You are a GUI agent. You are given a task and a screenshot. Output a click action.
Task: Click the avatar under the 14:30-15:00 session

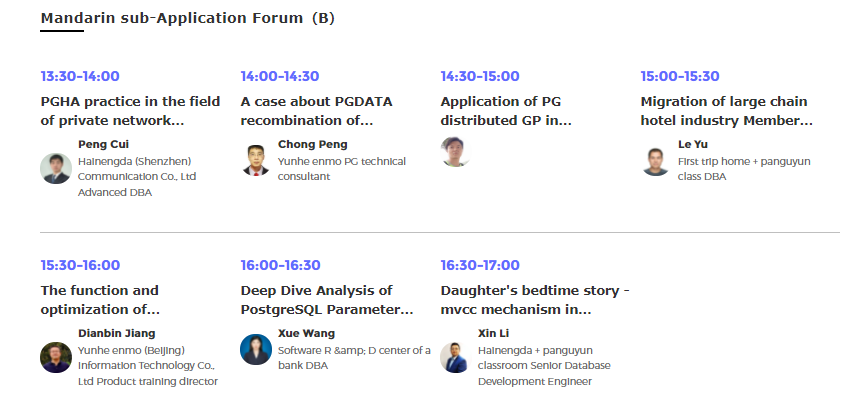point(456,152)
